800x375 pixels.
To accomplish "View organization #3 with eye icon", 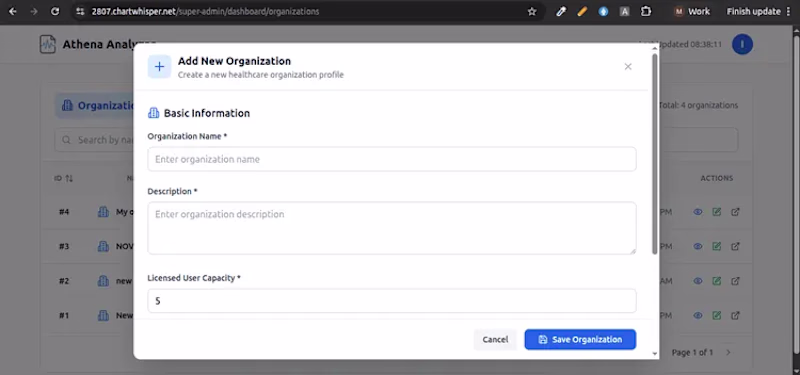I will click(698, 246).
